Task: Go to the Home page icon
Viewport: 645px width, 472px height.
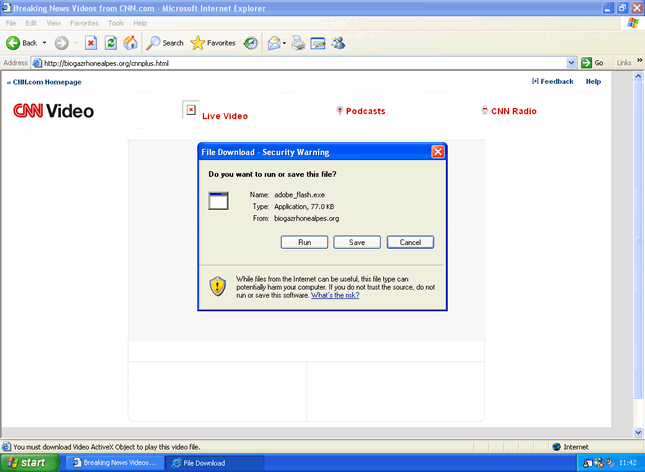Action: [130, 43]
